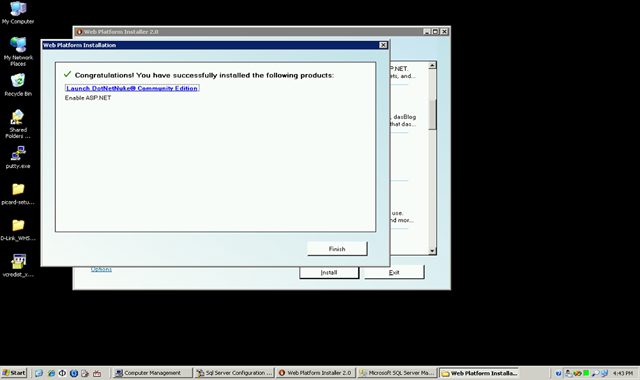This screenshot has width=640, height=380.
Task: Minimize the Web Platform Installer 2.0 window
Action: pos(427,31)
